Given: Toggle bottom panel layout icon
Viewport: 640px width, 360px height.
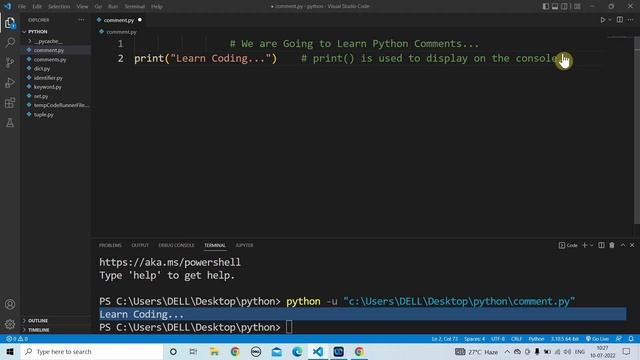Looking at the screenshot, I should [x=555, y=6].
